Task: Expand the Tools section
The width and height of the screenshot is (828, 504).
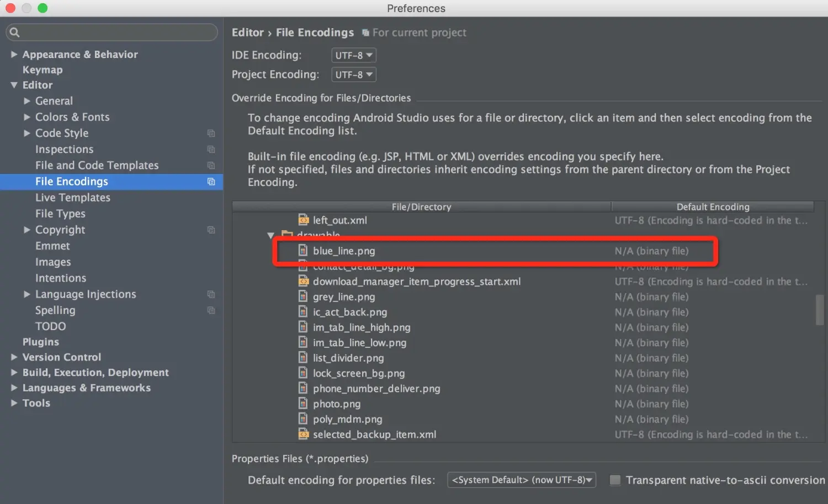Action: pyautogui.click(x=14, y=403)
